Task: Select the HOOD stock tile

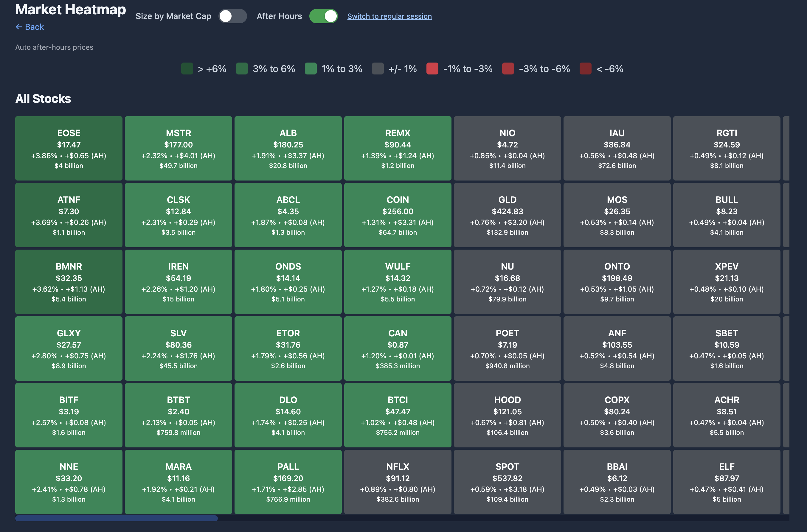Action: (x=507, y=415)
